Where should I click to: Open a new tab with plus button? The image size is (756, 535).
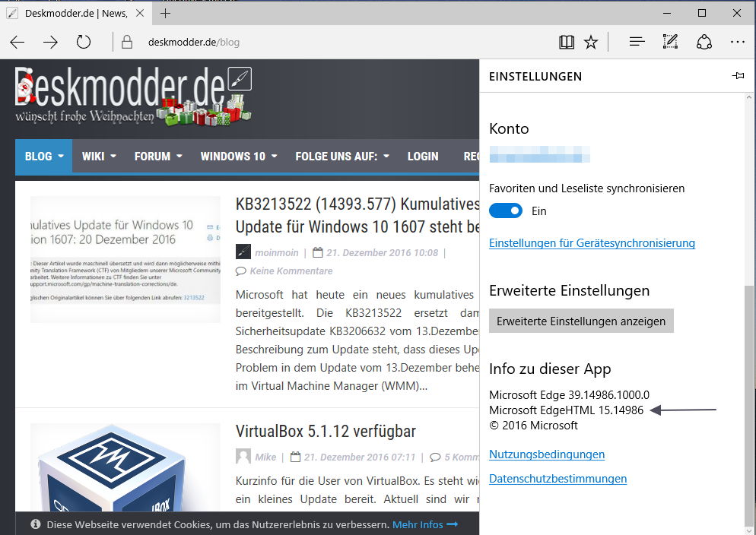click(x=165, y=13)
